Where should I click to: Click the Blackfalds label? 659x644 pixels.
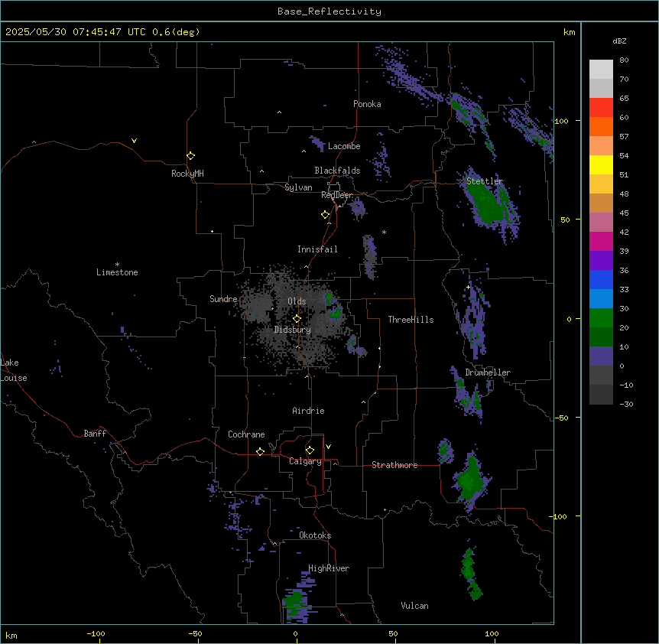(x=337, y=171)
